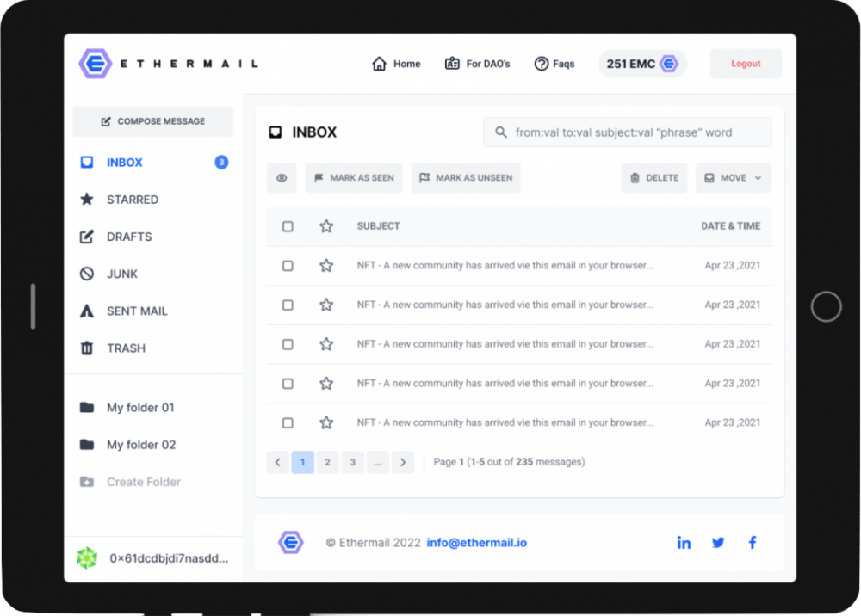
Task: Click Compose Message button
Action: point(152,121)
